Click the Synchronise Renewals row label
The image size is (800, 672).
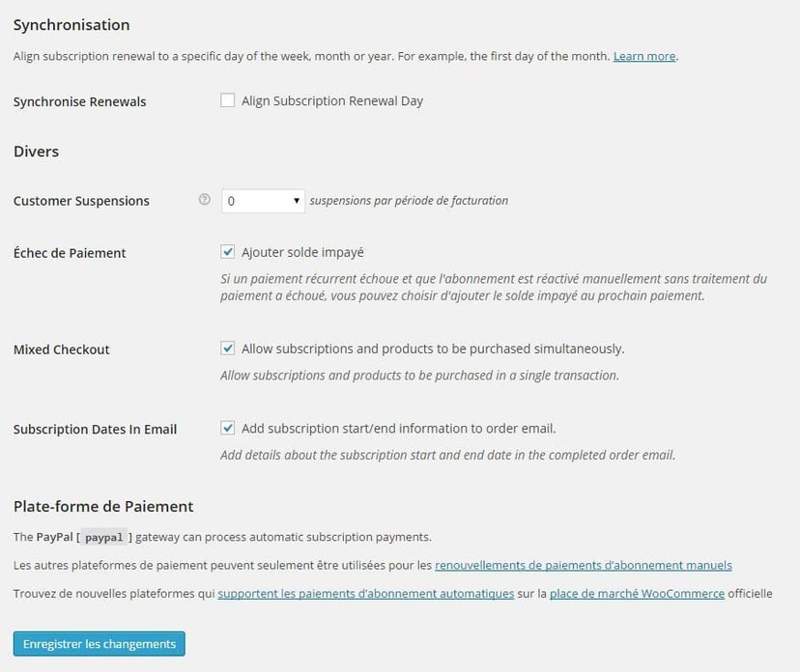[x=80, y=101]
